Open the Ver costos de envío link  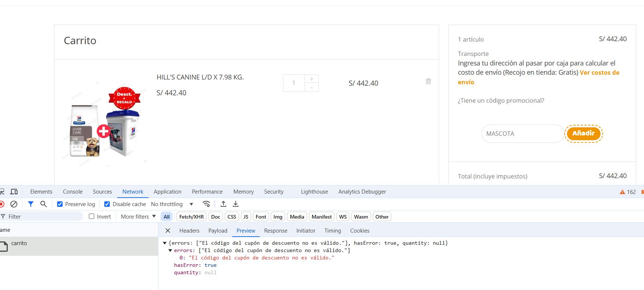coord(599,73)
